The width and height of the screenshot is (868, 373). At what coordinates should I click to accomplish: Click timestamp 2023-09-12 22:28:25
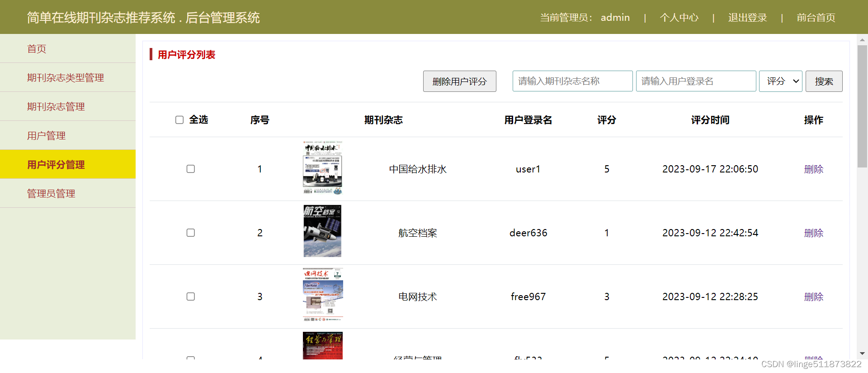coord(710,297)
